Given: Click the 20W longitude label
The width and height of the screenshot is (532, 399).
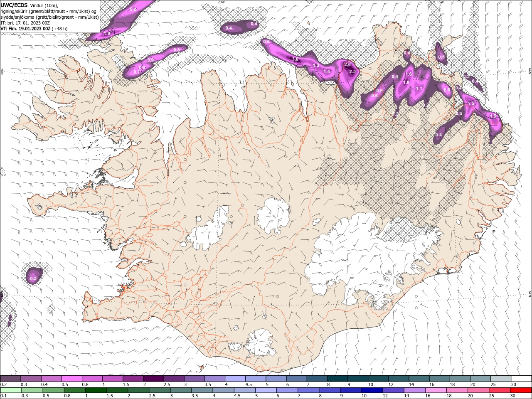Looking at the screenshot, I should [221, 2].
